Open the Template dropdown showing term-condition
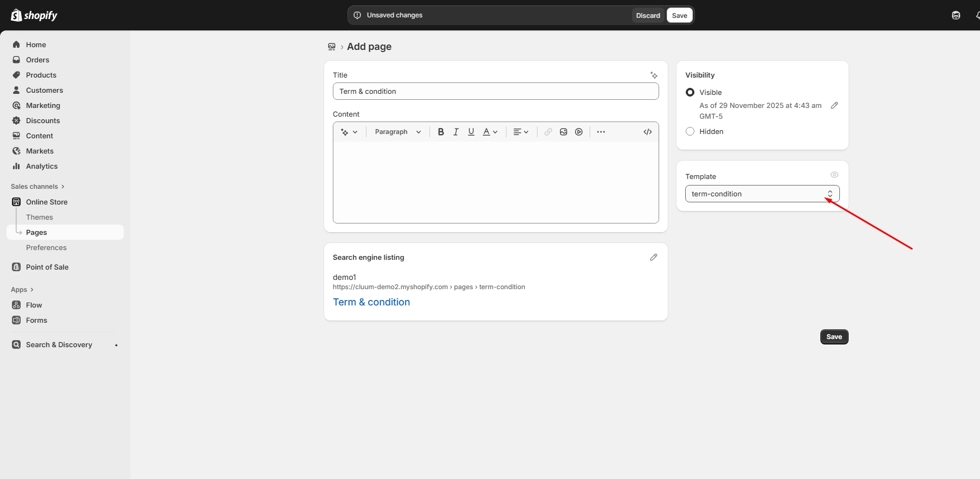 [762, 194]
